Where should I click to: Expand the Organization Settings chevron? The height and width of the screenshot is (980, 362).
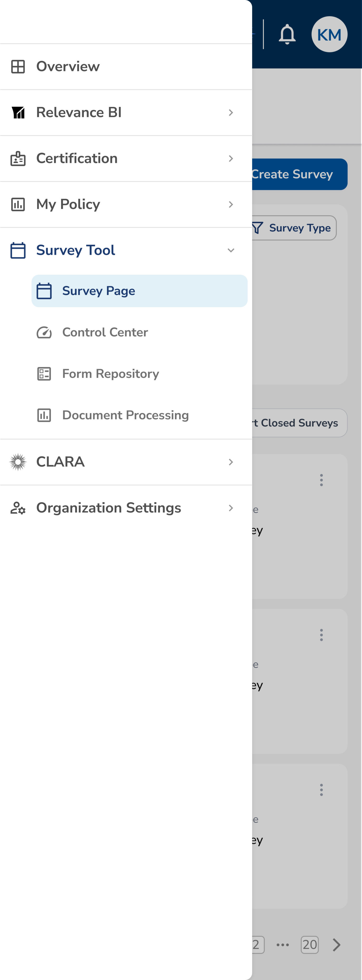tap(231, 508)
